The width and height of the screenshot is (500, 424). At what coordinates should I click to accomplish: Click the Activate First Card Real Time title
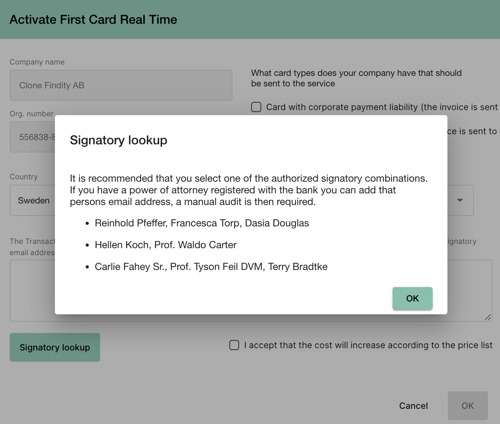click(93, 19)
